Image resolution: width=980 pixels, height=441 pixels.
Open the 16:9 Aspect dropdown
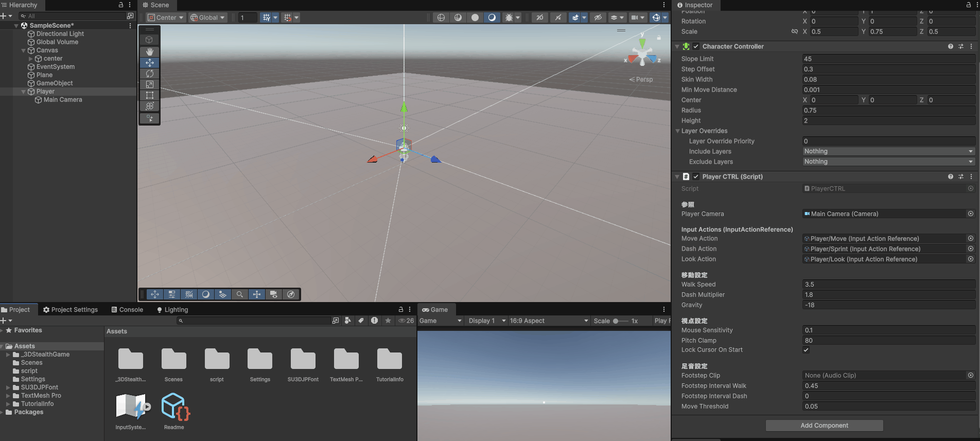coord(549,321)
